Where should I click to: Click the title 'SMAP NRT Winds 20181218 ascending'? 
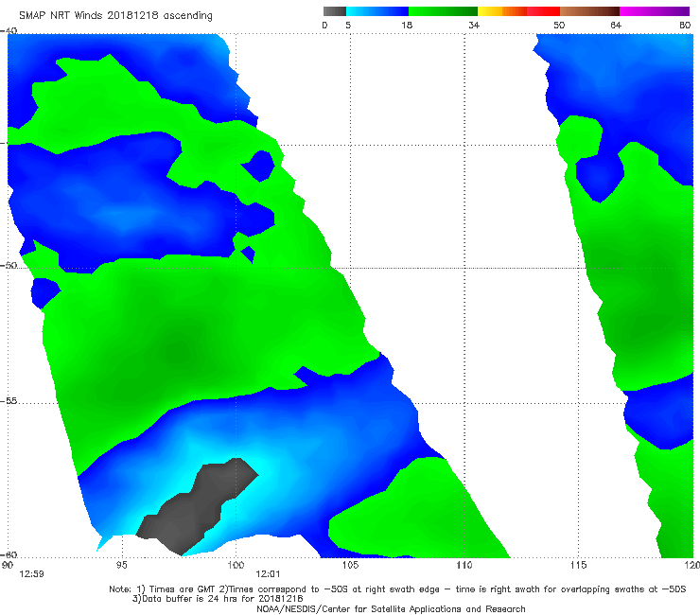[x=115, y=16]
